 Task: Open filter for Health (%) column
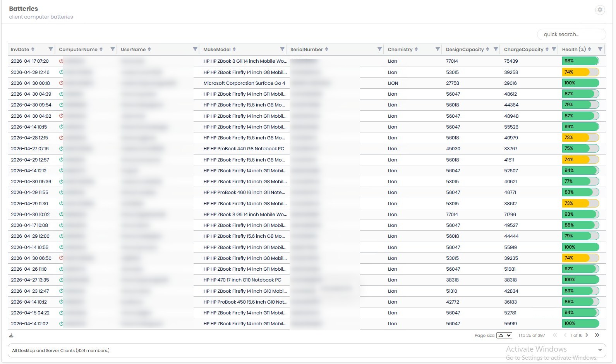pyautogui.click(x=600, y=49)
